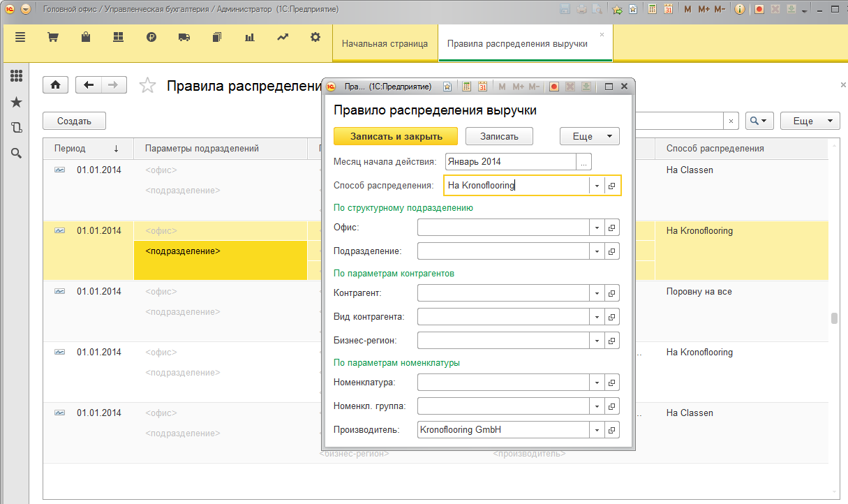Open the shopping bag section
This screenshot has width=848, height=504.
coord(85,38)
